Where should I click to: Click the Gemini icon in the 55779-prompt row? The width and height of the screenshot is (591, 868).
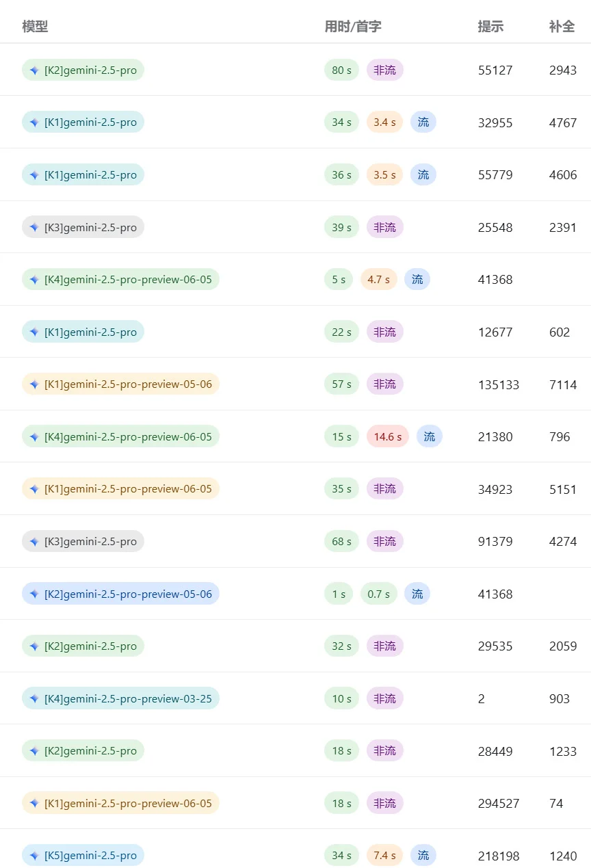34,175
